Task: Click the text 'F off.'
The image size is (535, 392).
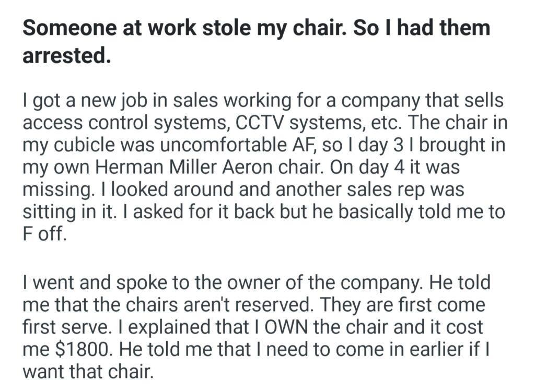Action: tap(45, 234)
